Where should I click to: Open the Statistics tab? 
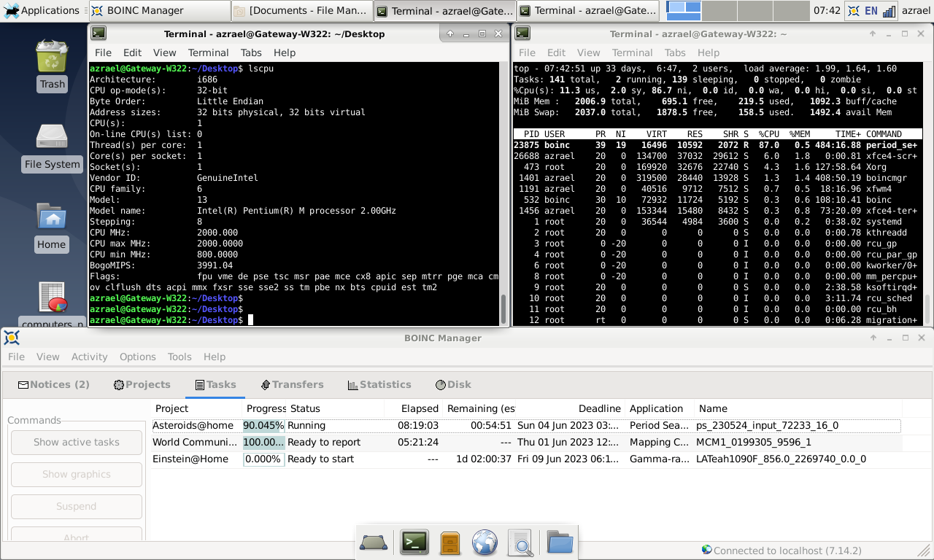(x=379, y=384)
